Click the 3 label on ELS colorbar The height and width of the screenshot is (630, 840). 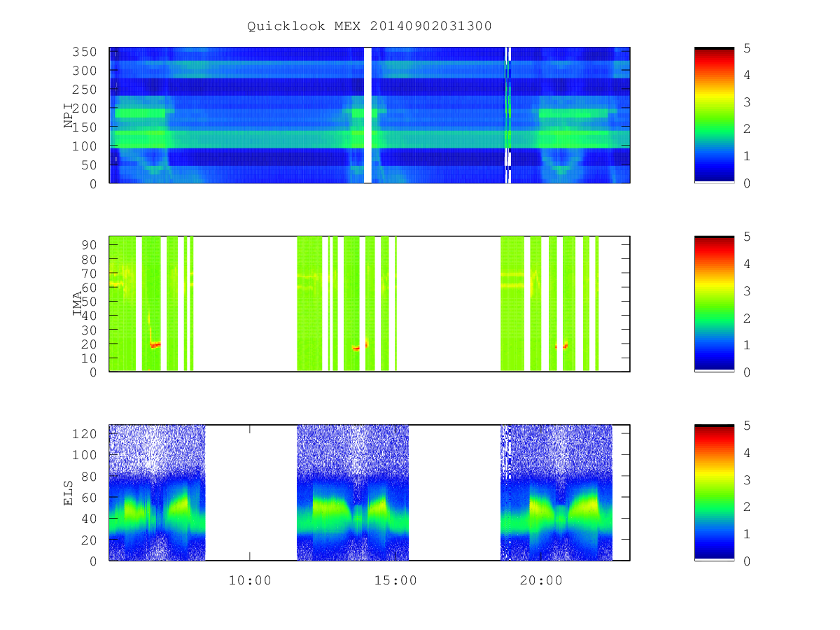point(747,479)
